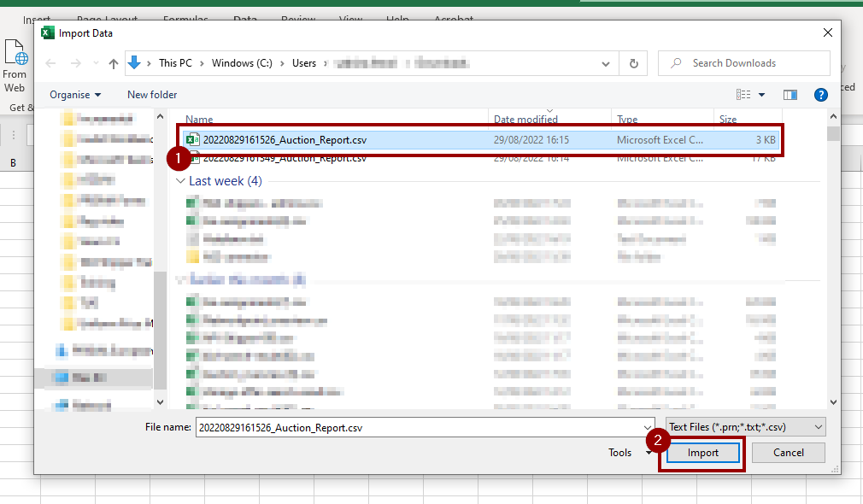Viewport: 863px width, 504px height.
Task: Expand the address path history dropdown
Action: click(x=606, y=63)
